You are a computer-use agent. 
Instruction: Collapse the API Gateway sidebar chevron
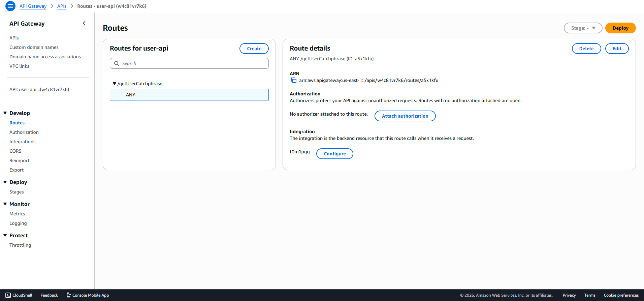[x=84, y=23]
